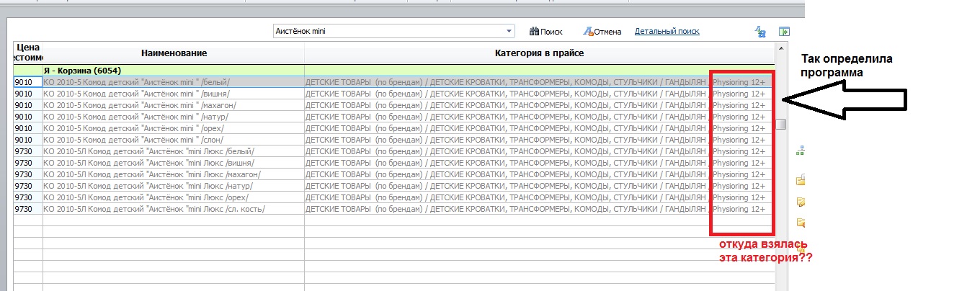The width and height of the screenshot is (980, 291).
Task: Click price cell 9010 in the /белый/ mini row
Action: pos(28,82)
